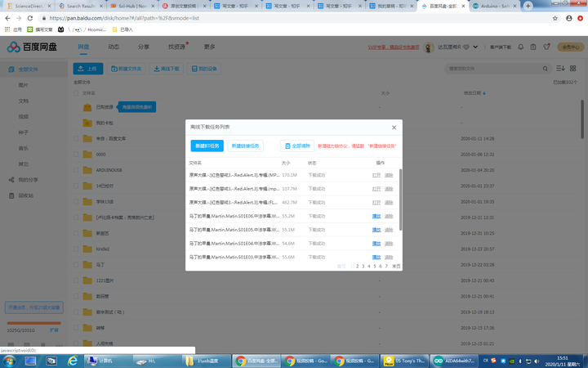
Task: Toggle the select-all files checkbox
Action: pyautogui.click(x=76, y=93)
